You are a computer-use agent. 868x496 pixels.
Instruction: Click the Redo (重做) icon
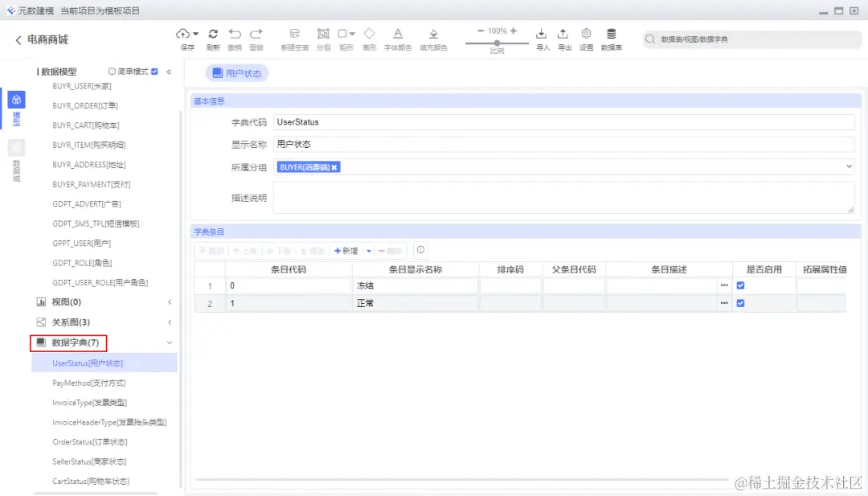click(x=256, y=34)
